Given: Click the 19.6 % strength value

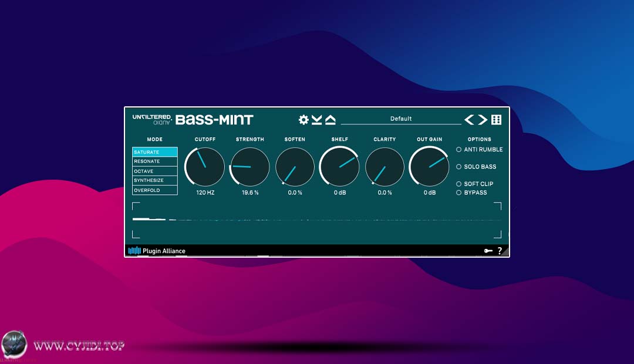Looking at the screenshot, I should 250,193.
